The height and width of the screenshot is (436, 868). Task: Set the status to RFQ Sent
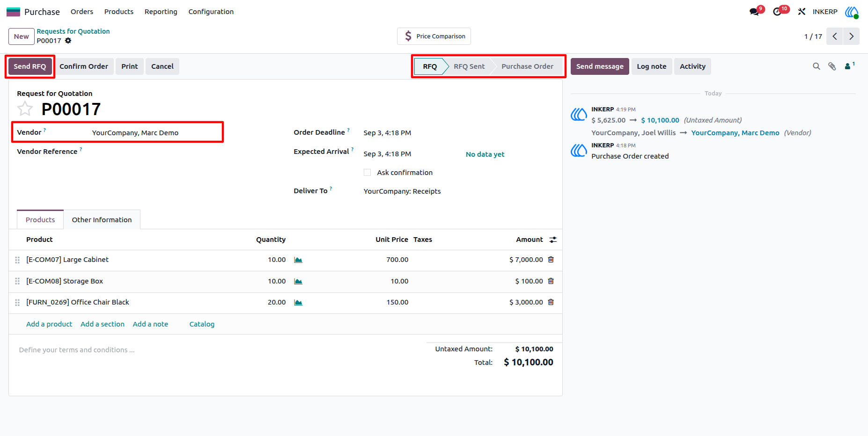[469, 66]
